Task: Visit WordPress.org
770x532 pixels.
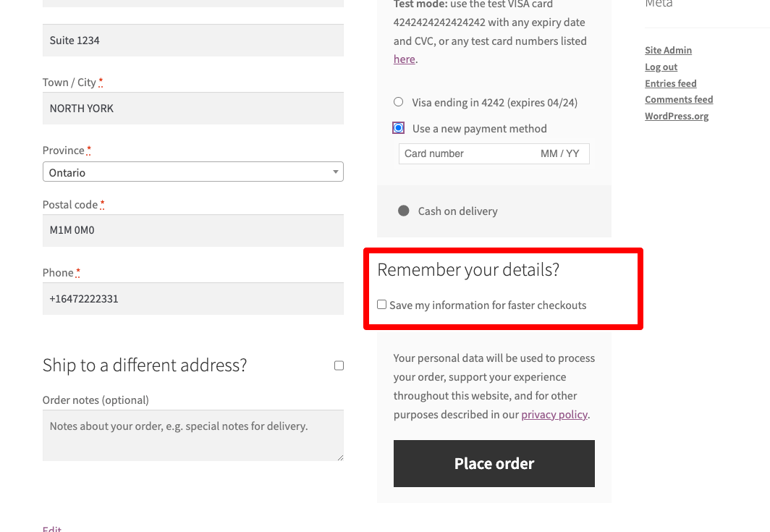Action: (676, 116)
